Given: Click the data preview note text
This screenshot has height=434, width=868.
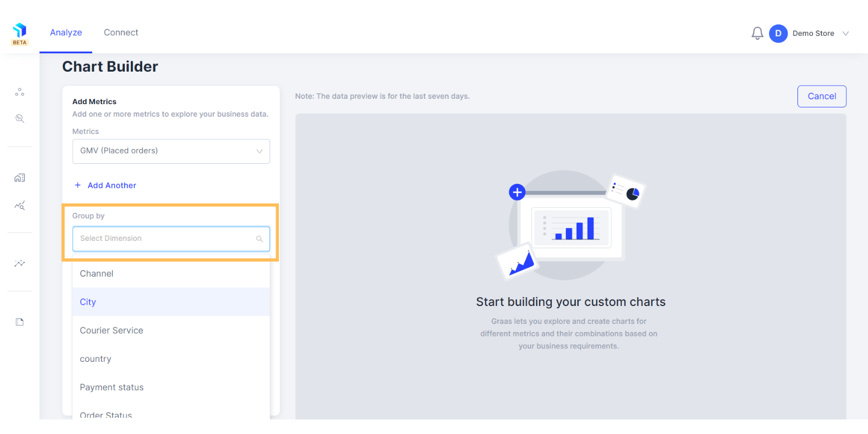Looking at the screenshot, I should click(382, 96).
